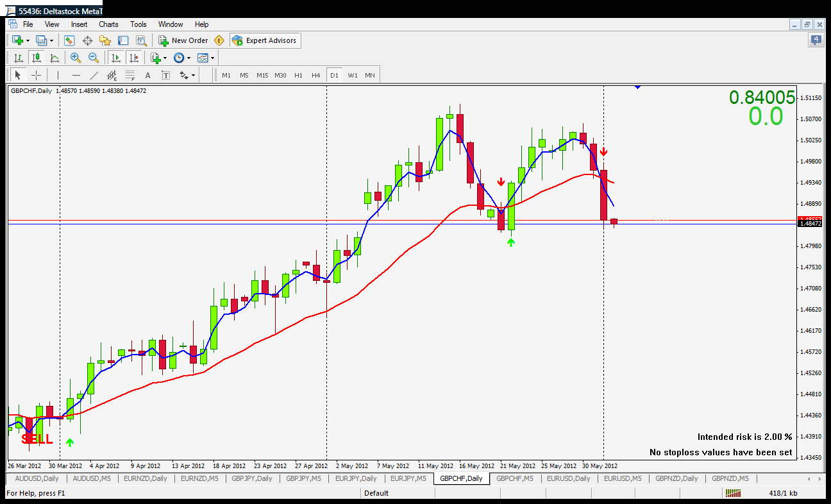Image resolution: width=831 pixels, height=504 pixels.
Task: Click the application icon beside File menu
Action: 13,24
